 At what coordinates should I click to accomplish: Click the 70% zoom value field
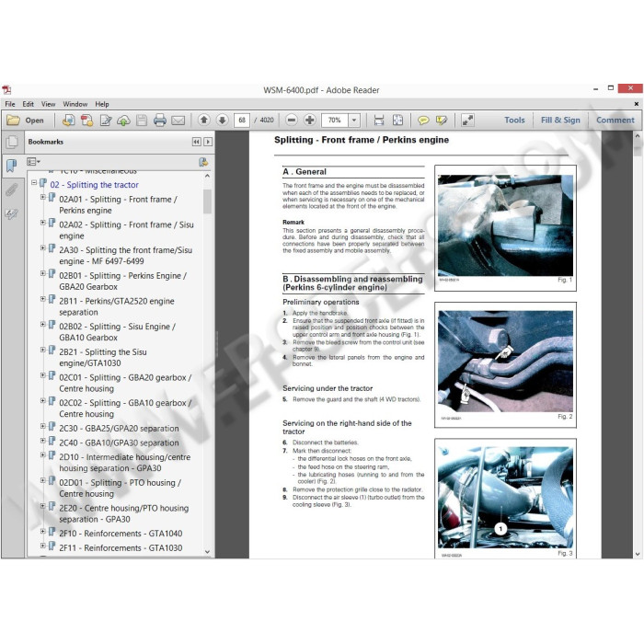335,120
